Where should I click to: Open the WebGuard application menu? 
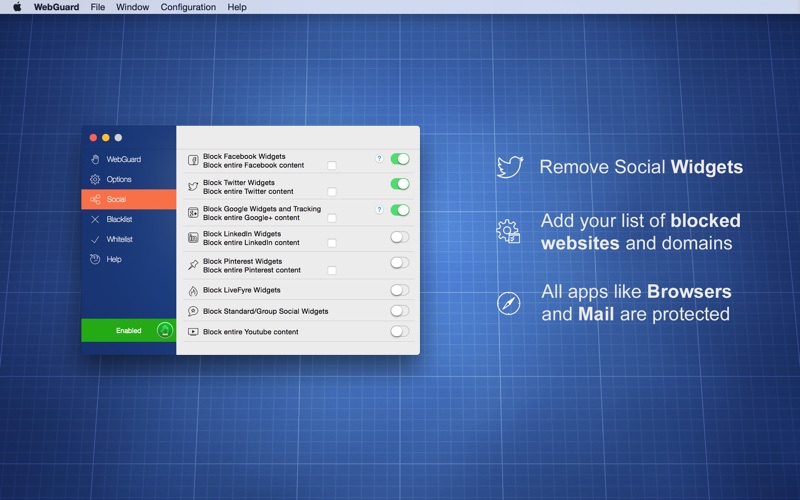(56, 7)
